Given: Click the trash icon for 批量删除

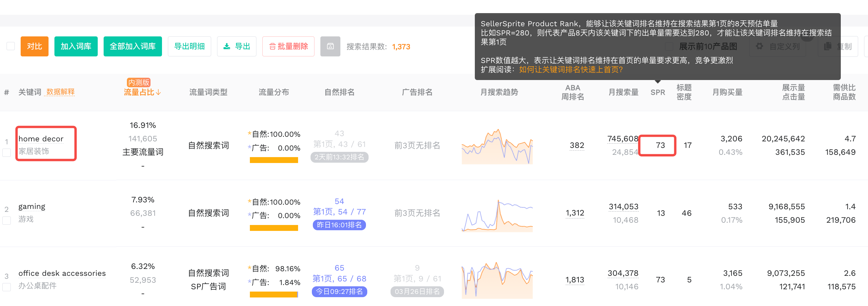Looking at the screenshot, I should (x=272, y=47).
